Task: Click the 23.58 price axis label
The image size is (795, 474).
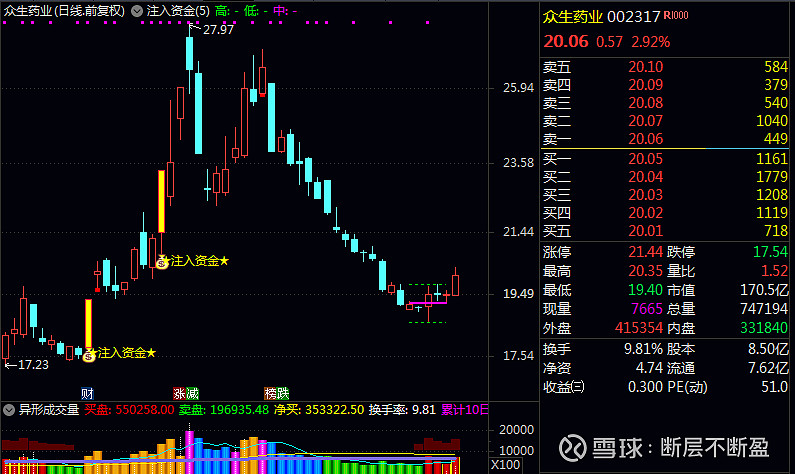Action: click(518, 163)
